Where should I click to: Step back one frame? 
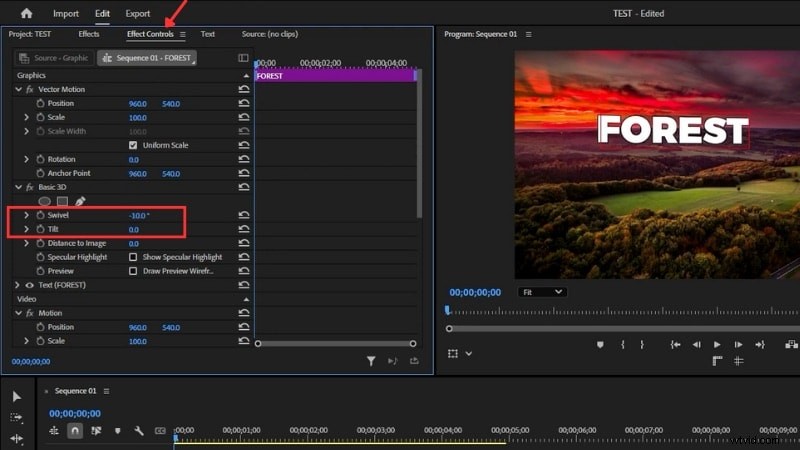point(696,345)
